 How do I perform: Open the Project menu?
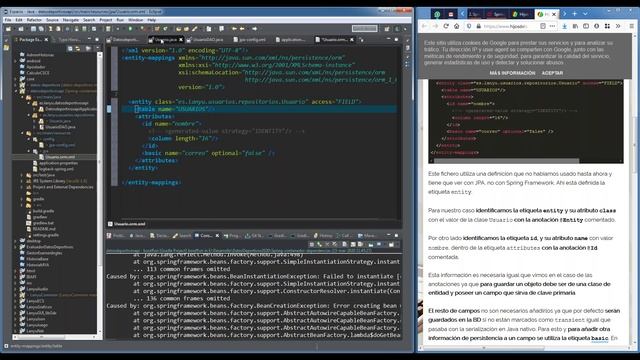point(106,20)
